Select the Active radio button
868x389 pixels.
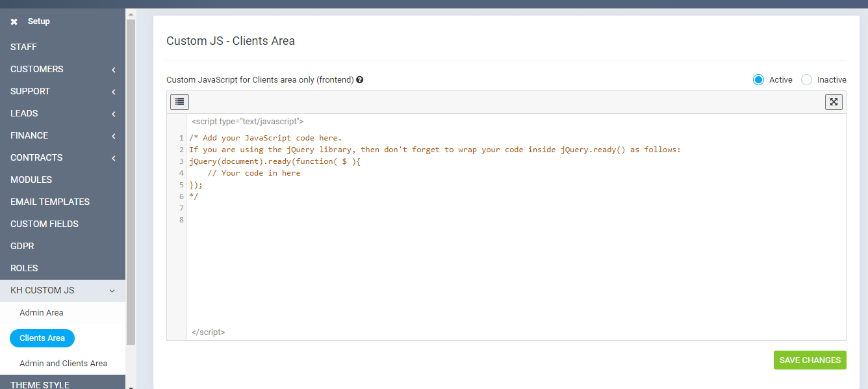pos(758,80)
